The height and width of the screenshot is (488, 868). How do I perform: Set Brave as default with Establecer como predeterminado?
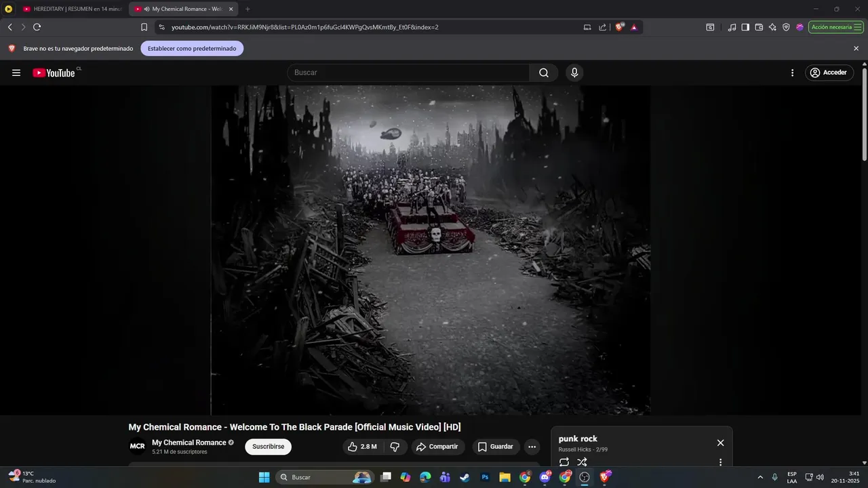192,49
